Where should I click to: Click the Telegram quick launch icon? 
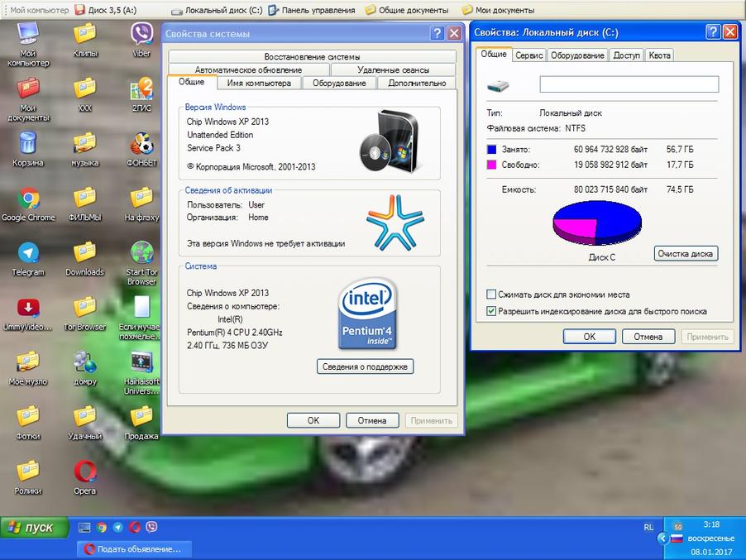[x=118, y=527]
